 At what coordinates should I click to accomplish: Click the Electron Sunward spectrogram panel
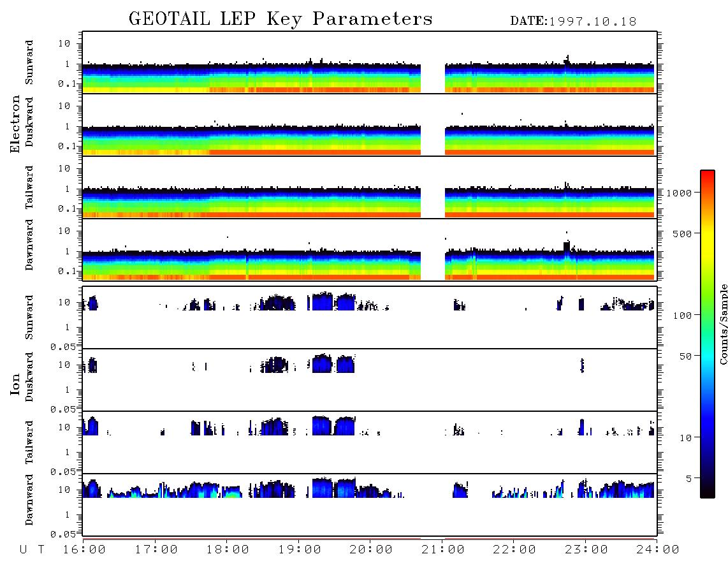point(370,62)
